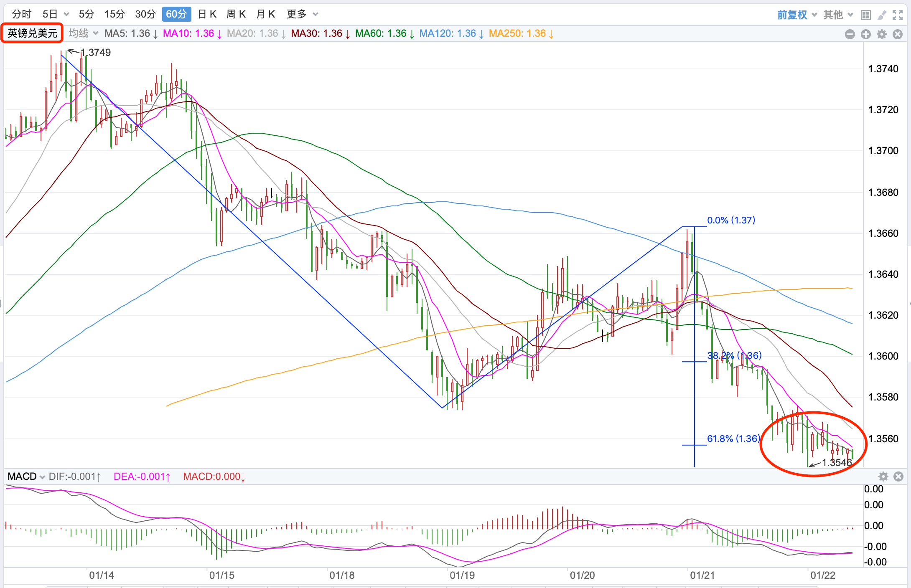
Task: Close the MACD indicator panel
Action: click(x=898, y=476)
